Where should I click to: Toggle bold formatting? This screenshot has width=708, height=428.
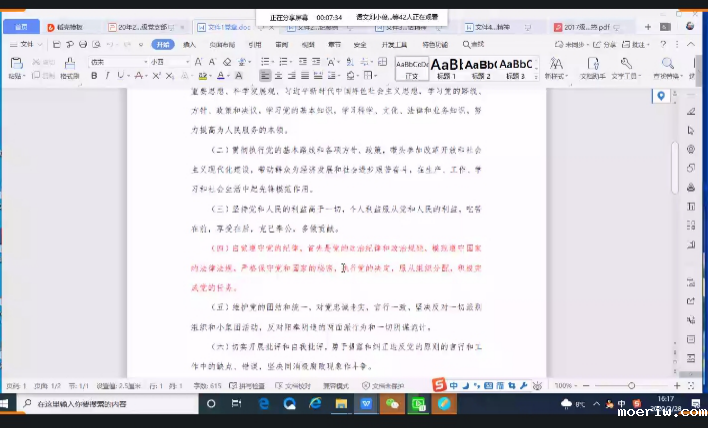[x=94, y=75]
